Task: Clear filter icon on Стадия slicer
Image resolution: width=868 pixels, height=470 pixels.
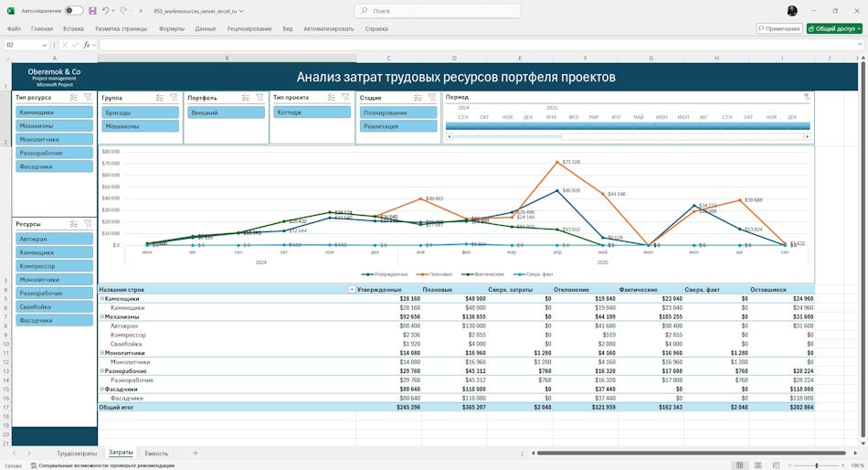Action: tap(432, 98)
